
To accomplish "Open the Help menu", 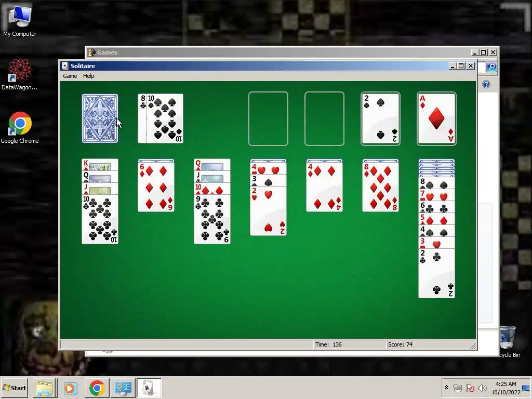I will click(x=88, y=76).
